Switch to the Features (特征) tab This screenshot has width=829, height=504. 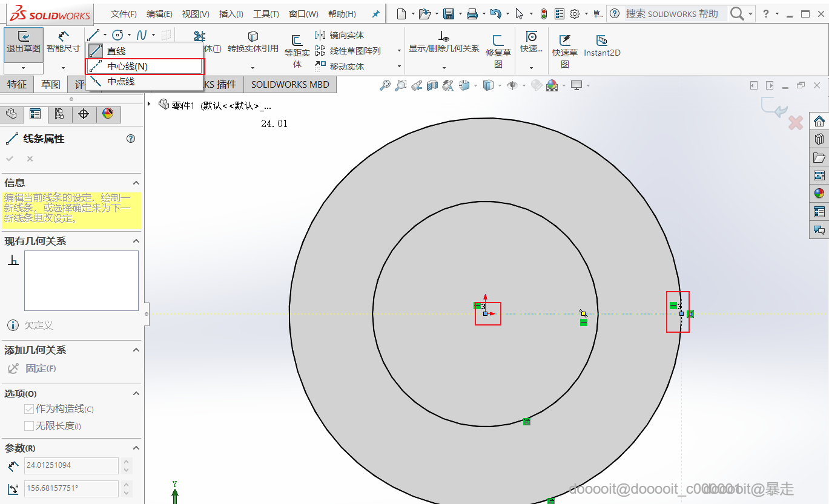(x=17, y=85)
